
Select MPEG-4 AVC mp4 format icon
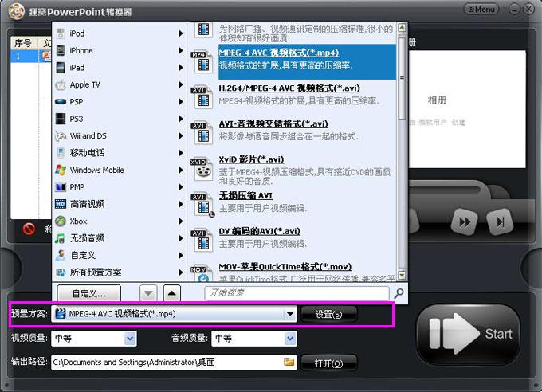pos(202,57)
